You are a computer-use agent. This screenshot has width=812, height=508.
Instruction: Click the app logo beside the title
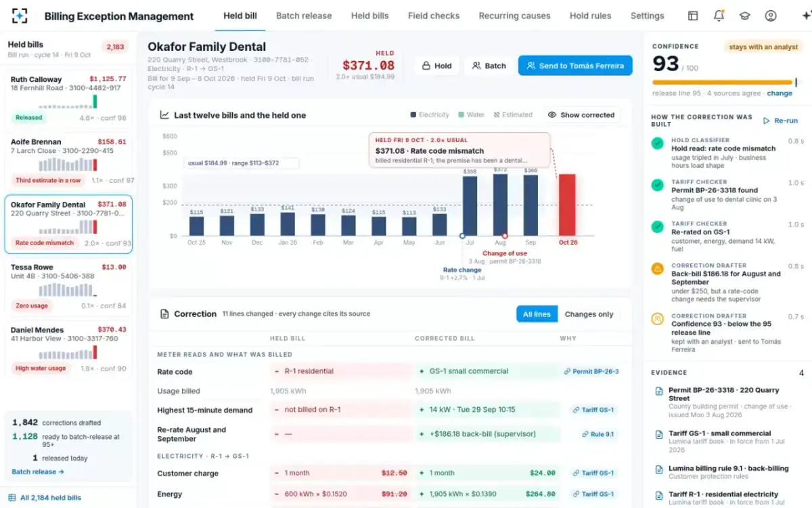tap(20, 16)
